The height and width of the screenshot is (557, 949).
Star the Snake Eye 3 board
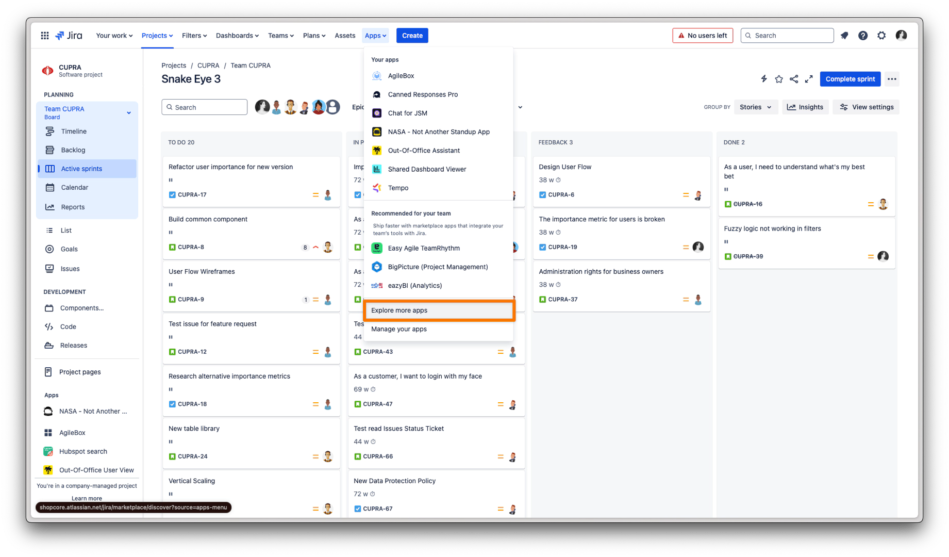(x=779, y=79)
